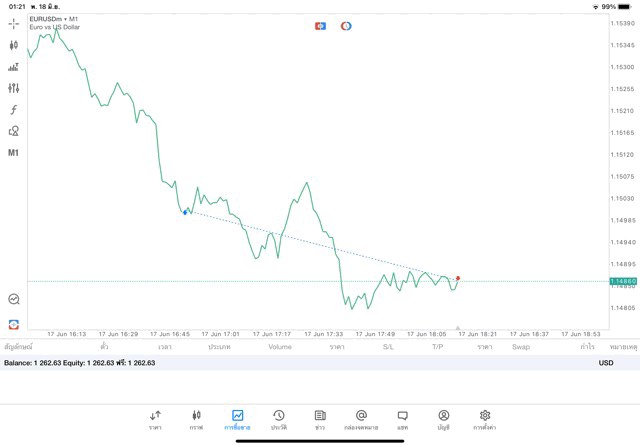Go to the การตั้งค่า settings tab
Screen dimensions: 640x447
click(x=485, y=419)
